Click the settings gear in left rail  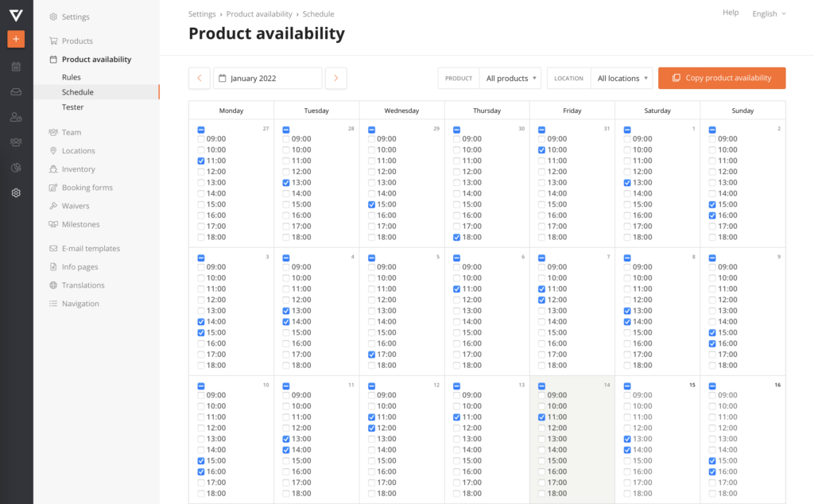[x=16, y=192]
